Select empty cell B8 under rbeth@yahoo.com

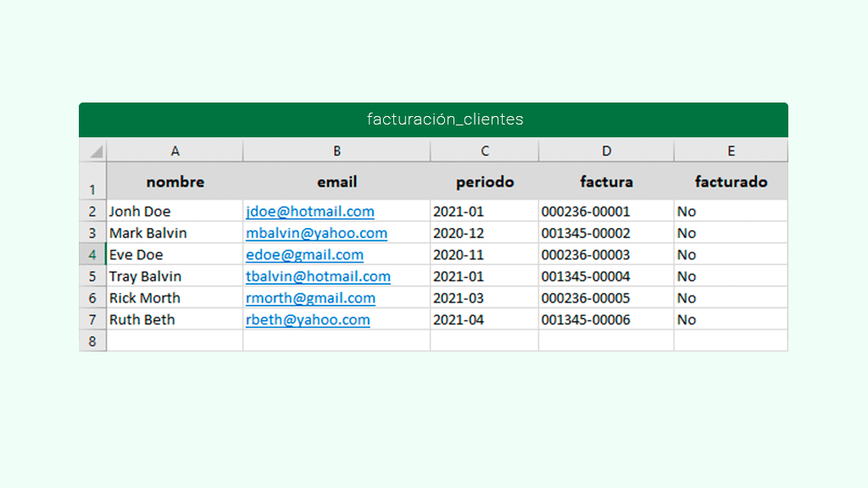[x=337, y=341]
